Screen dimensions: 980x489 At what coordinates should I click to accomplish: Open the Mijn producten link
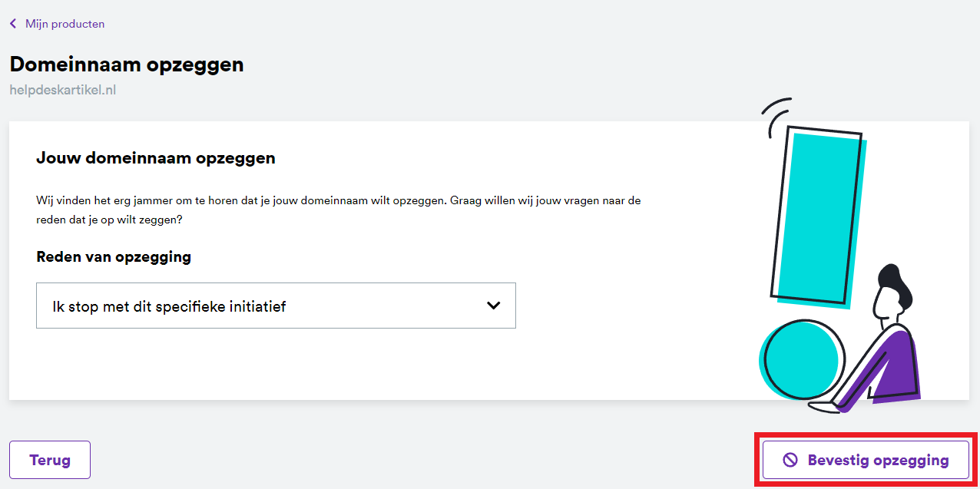[x=65, y=24]
